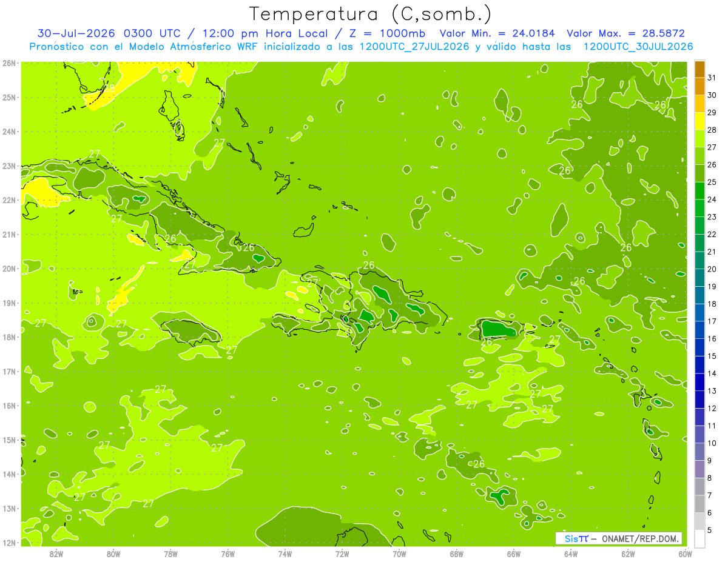This screenshot has height=562, width=728.
Task: Click the latitude axis label 20N
Action: (9, 269)
